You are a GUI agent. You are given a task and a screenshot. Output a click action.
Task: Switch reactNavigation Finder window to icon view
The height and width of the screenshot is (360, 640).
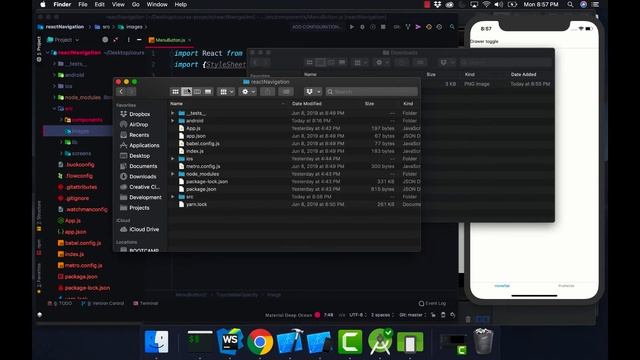coord(176,92)
